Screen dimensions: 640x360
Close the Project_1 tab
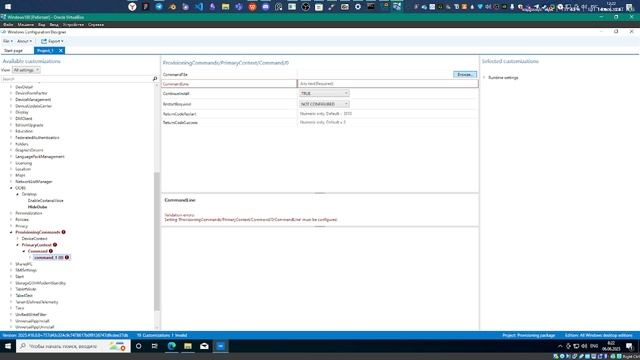point(61,51)
